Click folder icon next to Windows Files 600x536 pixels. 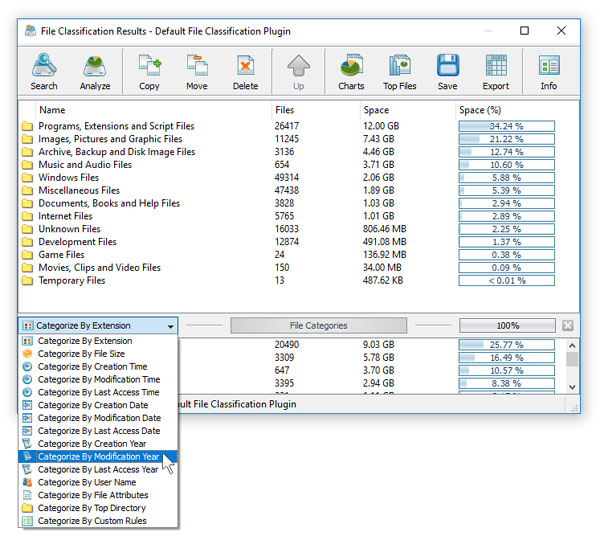27,178
